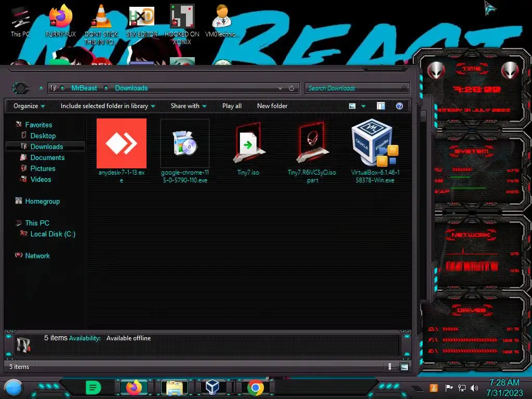Select the VirtualBox-6.1.46 installer icon
The image size is (532, 399).
click(x=375, y=142)
